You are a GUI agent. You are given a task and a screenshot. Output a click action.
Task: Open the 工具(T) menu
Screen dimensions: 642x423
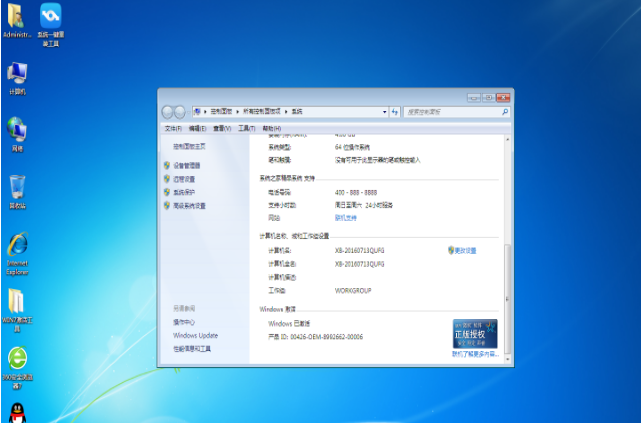click(x=247, y=129)
